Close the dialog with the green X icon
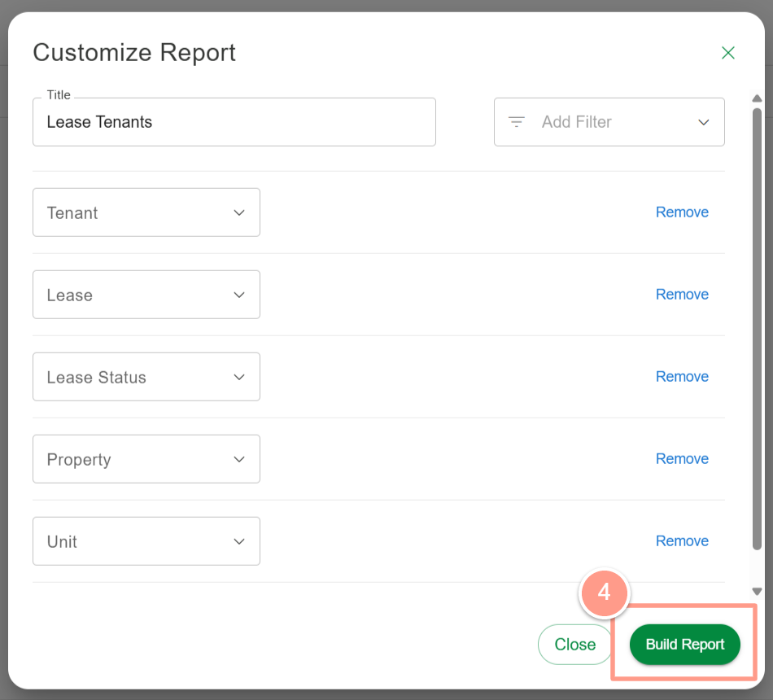This screenshot has height=700, width=773. click(x=727, y=53)
